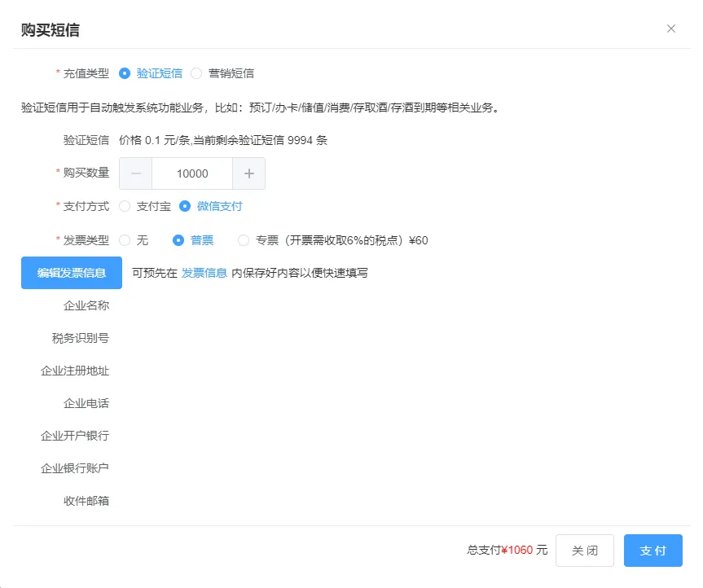This screenshot has width=703, height=588.
Task: Click the 税务识别号 field label
Action: click(81, 338)
